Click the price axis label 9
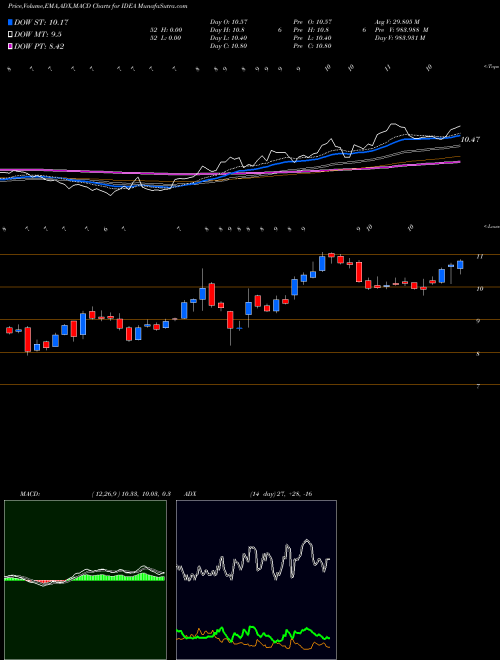 tap(478, 321)
